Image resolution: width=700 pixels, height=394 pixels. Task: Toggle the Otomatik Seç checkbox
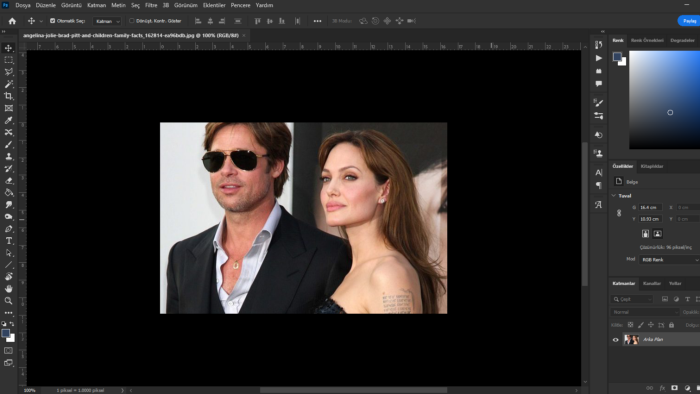[x=52, y=21]
